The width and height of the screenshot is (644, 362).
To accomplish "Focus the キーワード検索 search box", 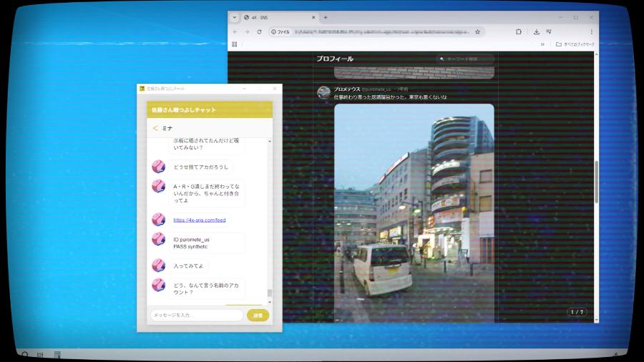I will [x=467, y=59].
